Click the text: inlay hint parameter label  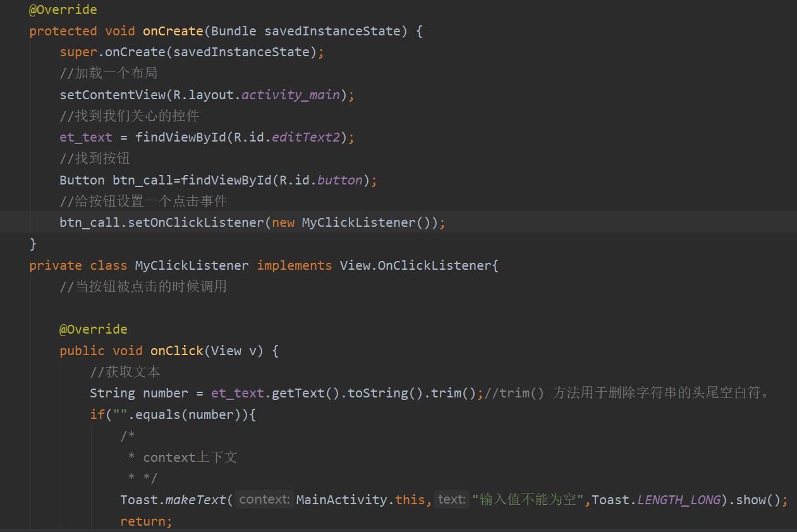click(x=451, y=499)
